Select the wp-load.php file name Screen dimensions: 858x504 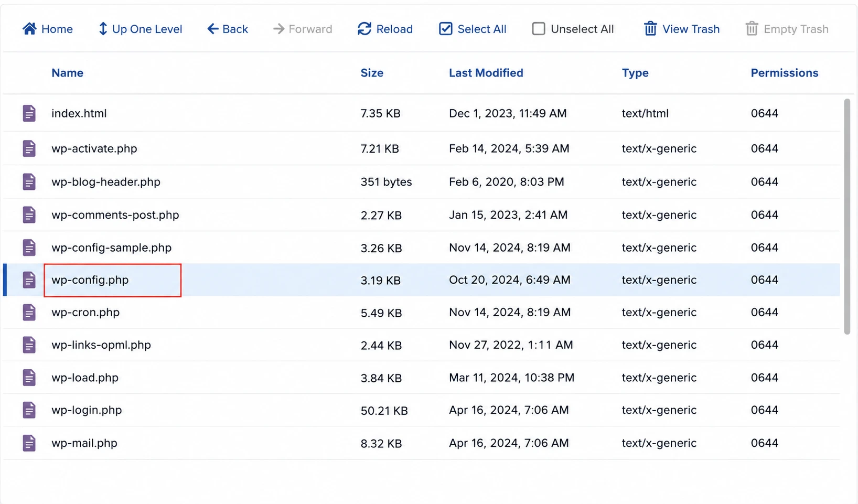pyautogui.click(x=85, y=378)
